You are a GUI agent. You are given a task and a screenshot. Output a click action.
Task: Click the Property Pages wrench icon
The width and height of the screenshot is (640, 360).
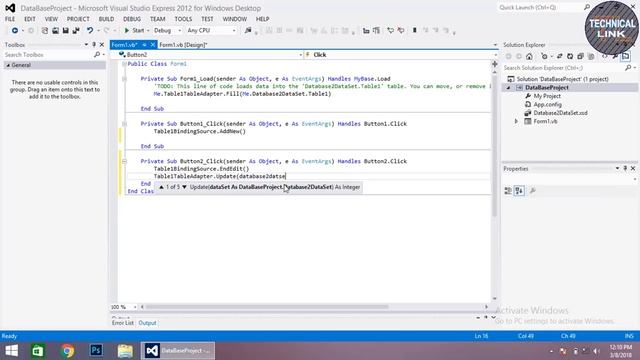[x=533, y=191]
